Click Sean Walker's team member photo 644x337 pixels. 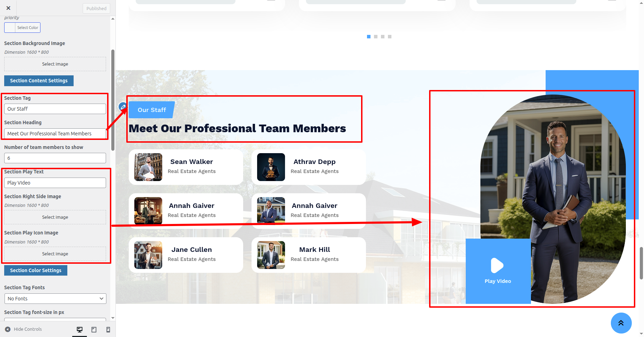(x=148, y=167)
